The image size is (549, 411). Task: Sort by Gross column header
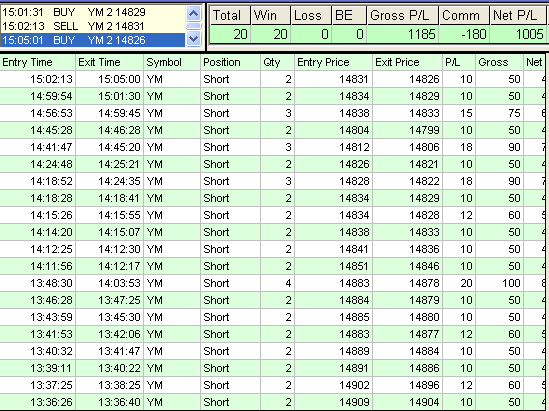point(500,62)
